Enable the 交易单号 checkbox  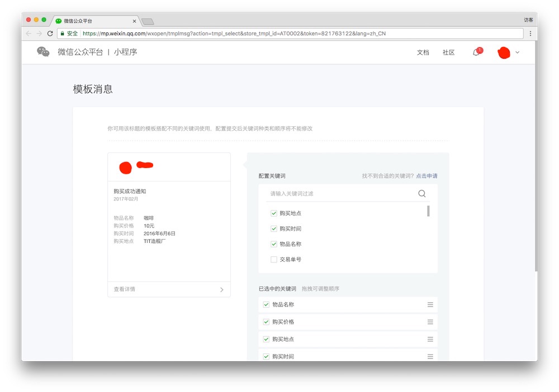tap(274, 260)
